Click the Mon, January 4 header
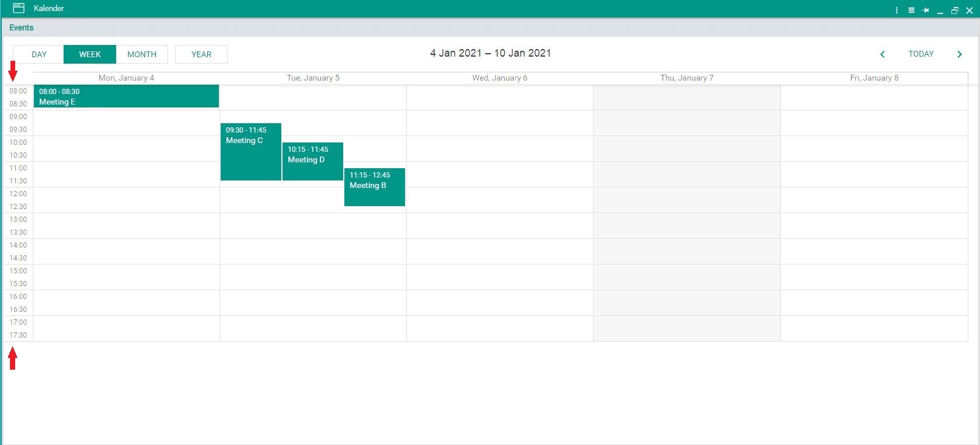This screenshot has height=445, width=980. [x=126, y=78]
